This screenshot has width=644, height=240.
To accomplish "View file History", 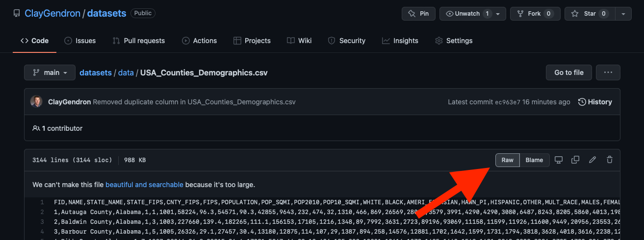I will 595,102.
